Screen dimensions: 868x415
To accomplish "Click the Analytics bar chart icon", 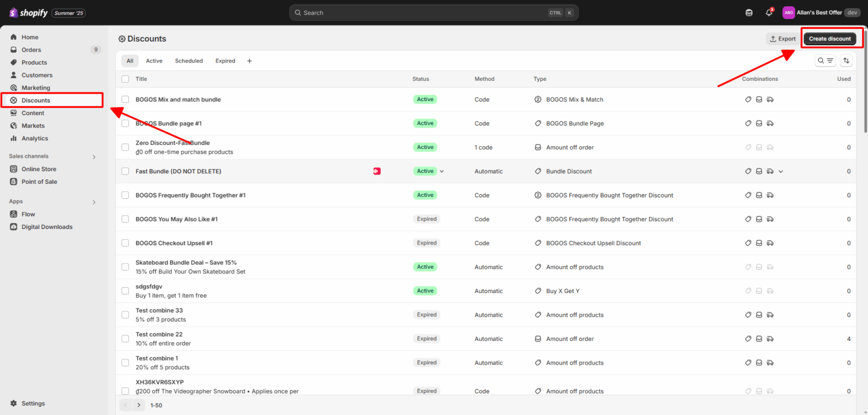I will pos(14,139).
